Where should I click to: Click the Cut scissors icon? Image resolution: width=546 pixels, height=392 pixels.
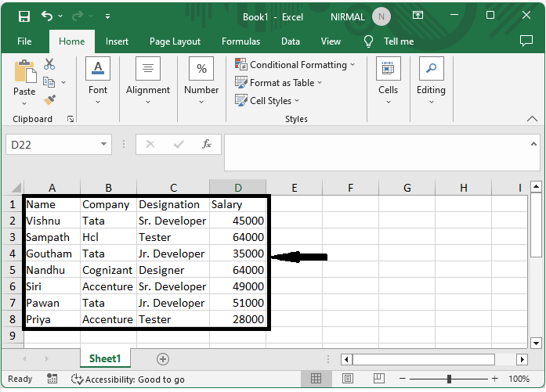click(x=49, y=64)
